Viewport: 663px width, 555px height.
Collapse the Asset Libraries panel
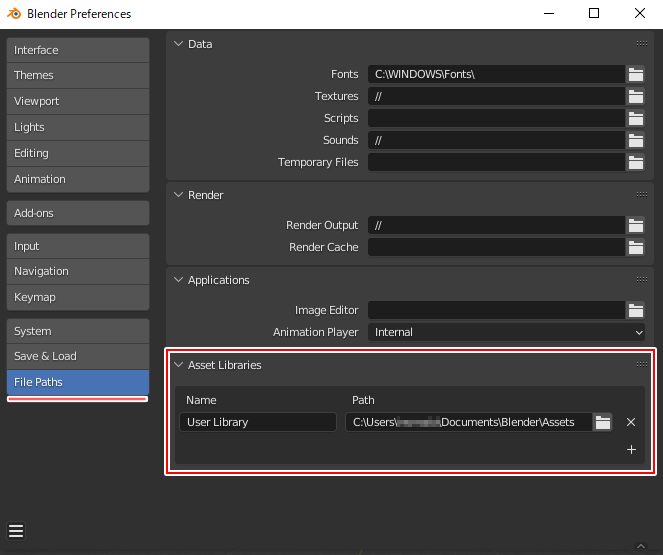(179, 365)
